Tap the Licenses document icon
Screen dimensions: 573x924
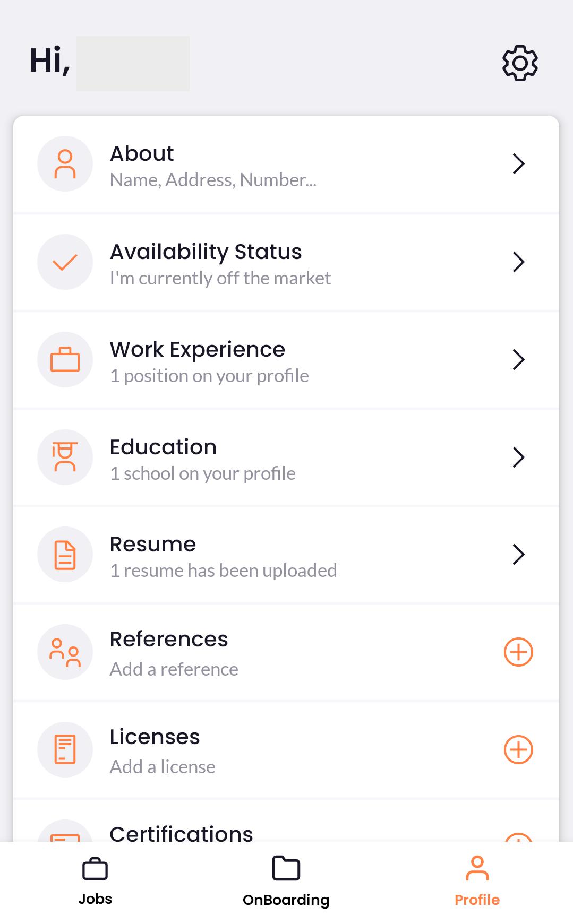click(65, 750)
